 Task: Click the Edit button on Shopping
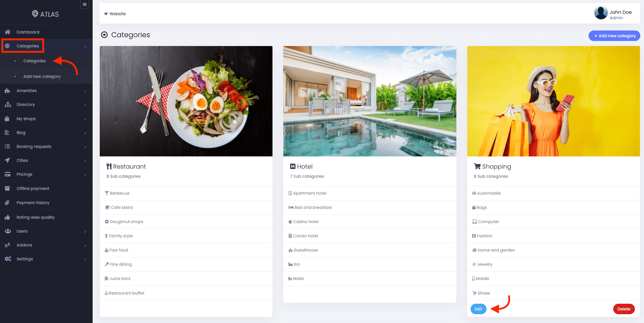tap(478, 309)
